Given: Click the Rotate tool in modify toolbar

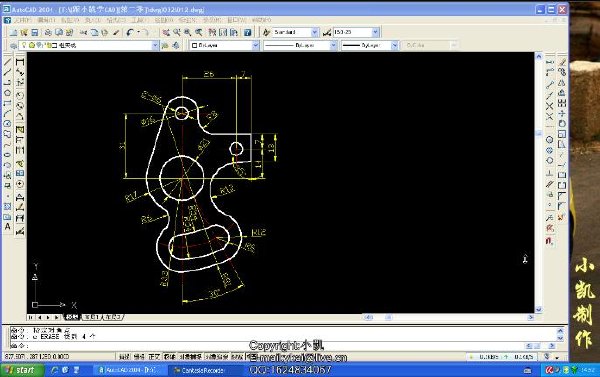Looking at the screenshot, I should click(x=562, y=124).
